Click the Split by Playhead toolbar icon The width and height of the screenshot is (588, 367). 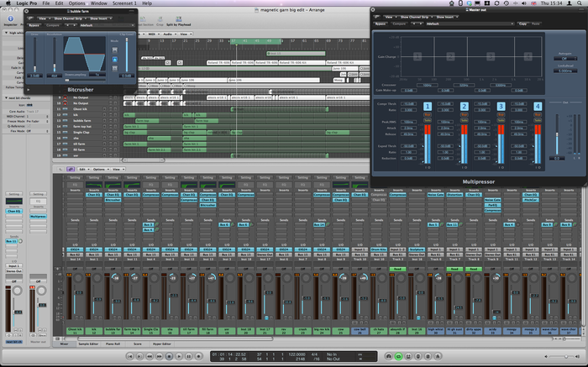pyautogui.click(x=178, y=18)
